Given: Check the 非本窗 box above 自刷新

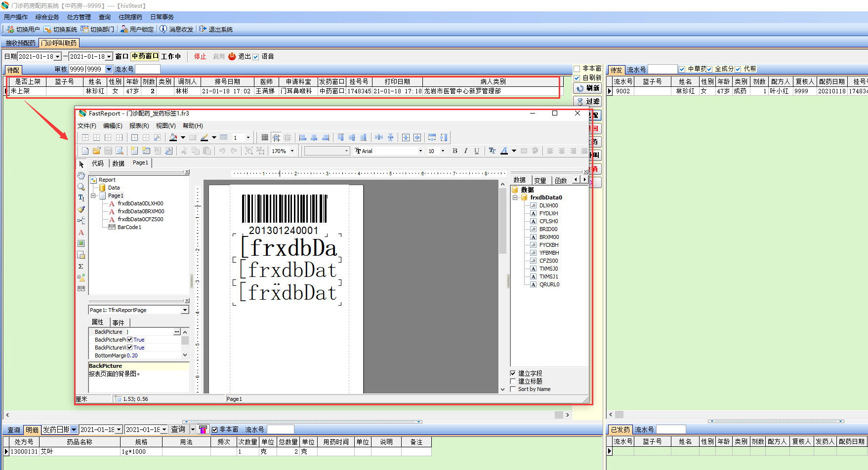Looking at the screenshot, I should pos(577,69).
